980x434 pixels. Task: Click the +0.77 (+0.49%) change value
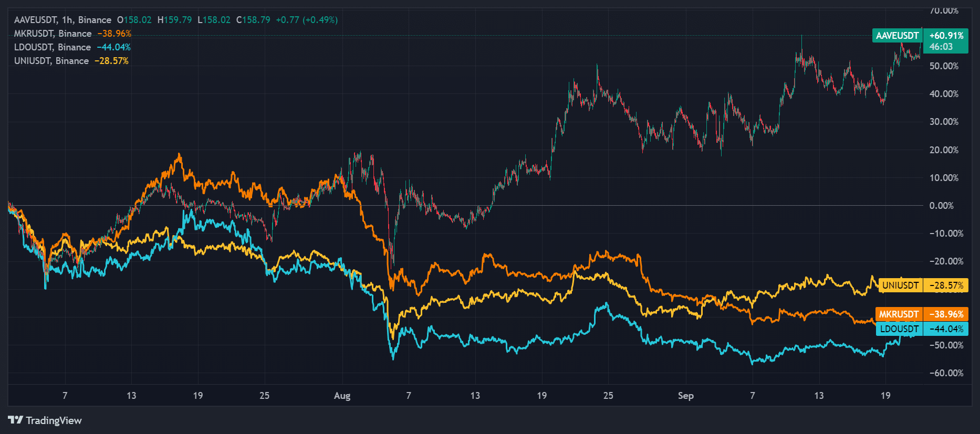(307, 20)
